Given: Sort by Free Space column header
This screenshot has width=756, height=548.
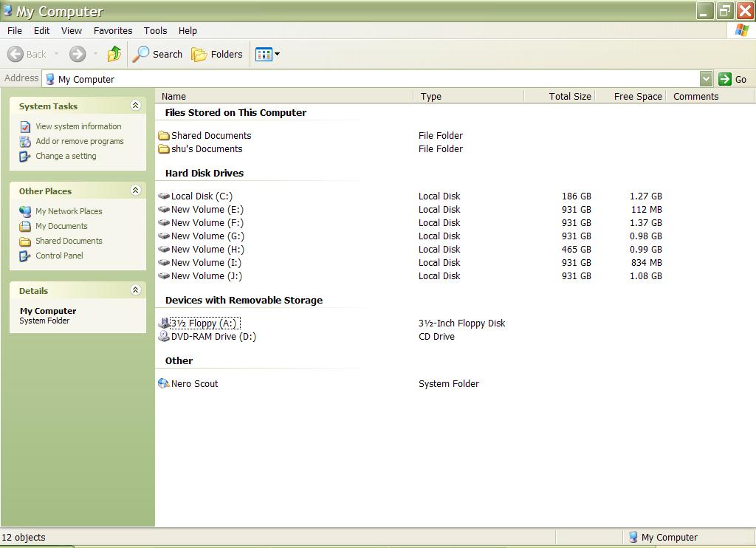Looking at the screenshot, I should point(630,97).
